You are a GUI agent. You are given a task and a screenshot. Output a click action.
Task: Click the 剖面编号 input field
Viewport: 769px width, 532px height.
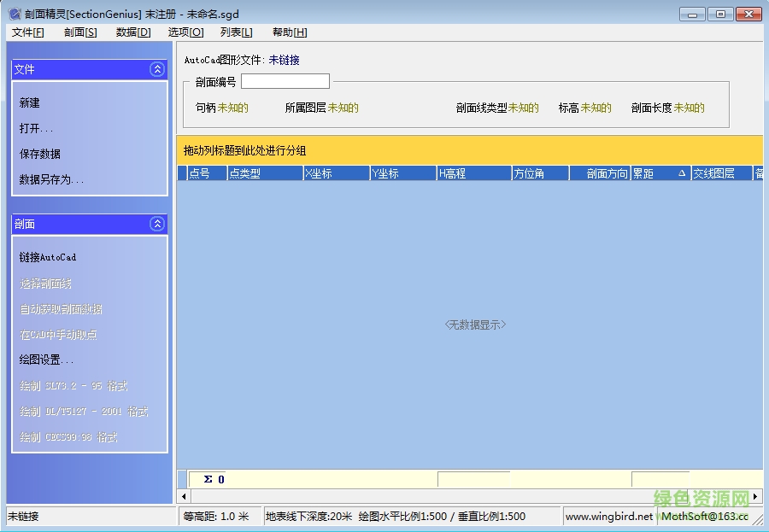click(x=285, y=82)
